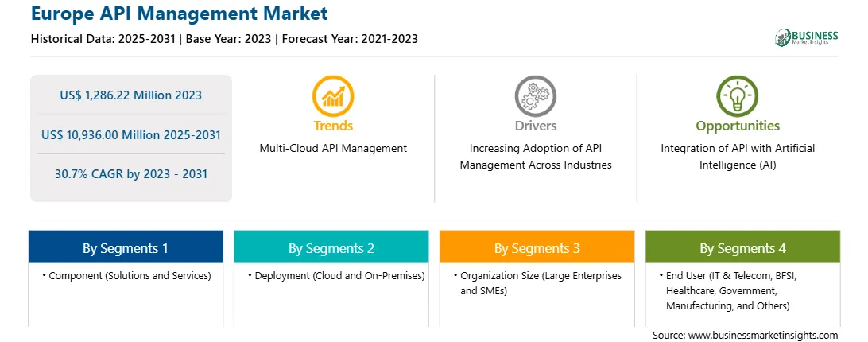This screenshot has height=342, width=868.
Task: Click Multi-Cloud API Management text
Action: [333, 149]
